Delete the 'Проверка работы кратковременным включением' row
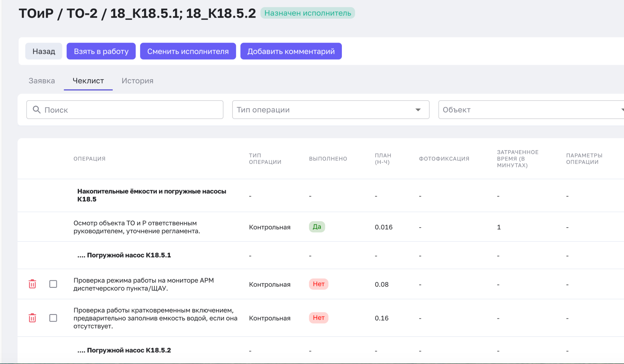Image resolution: width=624 pixels, height=364 pixels. click(32, 318)
